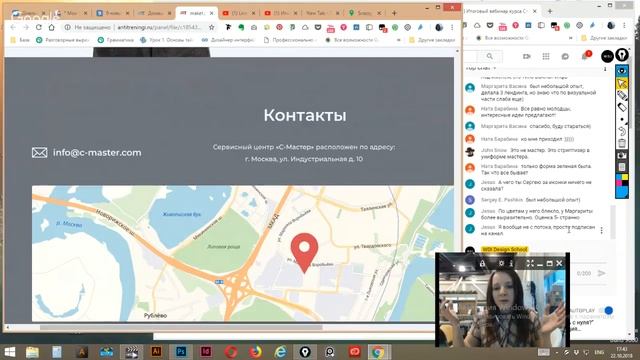Screen dimensions: 640x360
Task: Bookmark this page with the star icon
Action: click(211, 27)
